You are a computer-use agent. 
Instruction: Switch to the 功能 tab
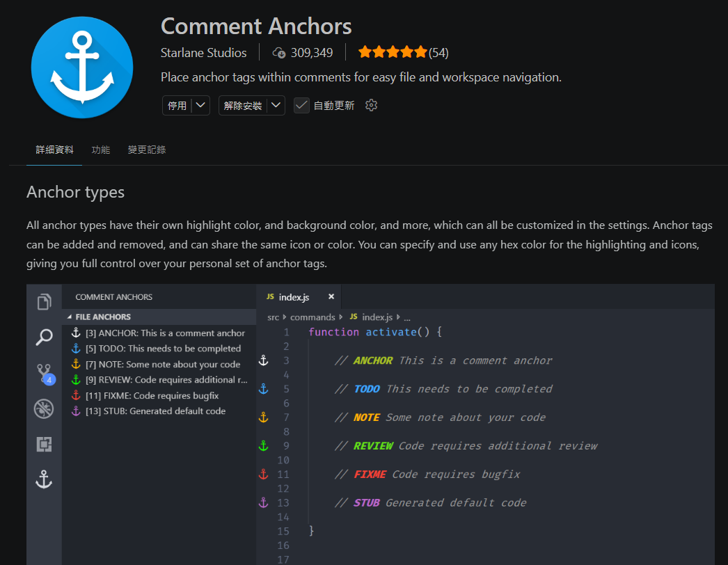point(101,150)
